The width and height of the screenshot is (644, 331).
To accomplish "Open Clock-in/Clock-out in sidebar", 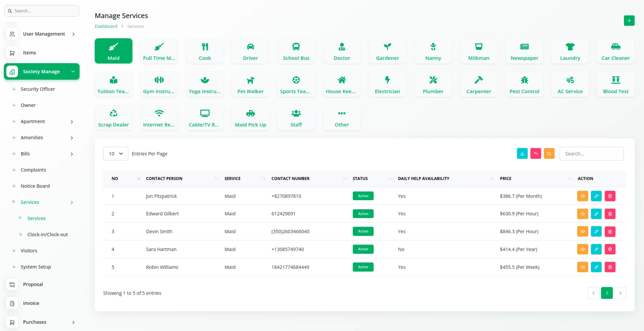I will (48, 235).
